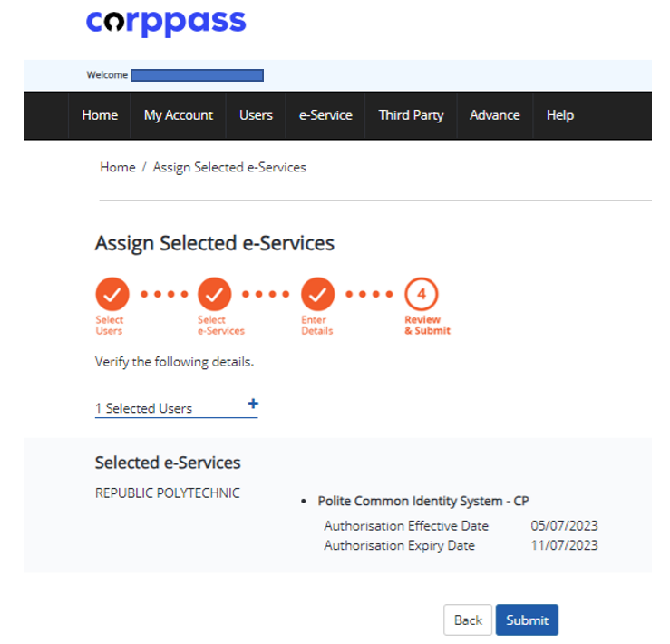This screenshot has height=644, width=670.
Task: Expand Selected Users with plus icon
Action: [x=253, y=404]
